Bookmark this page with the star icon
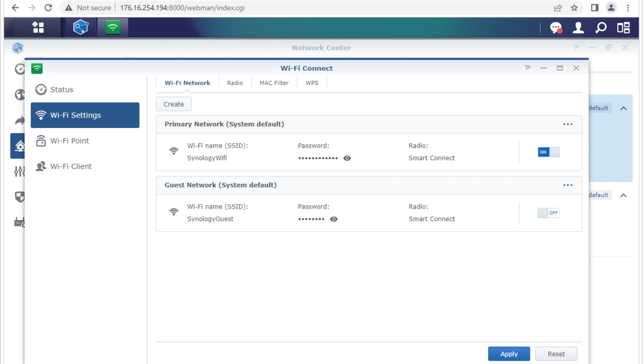This screenshot has height=364, width=643. 574,8
